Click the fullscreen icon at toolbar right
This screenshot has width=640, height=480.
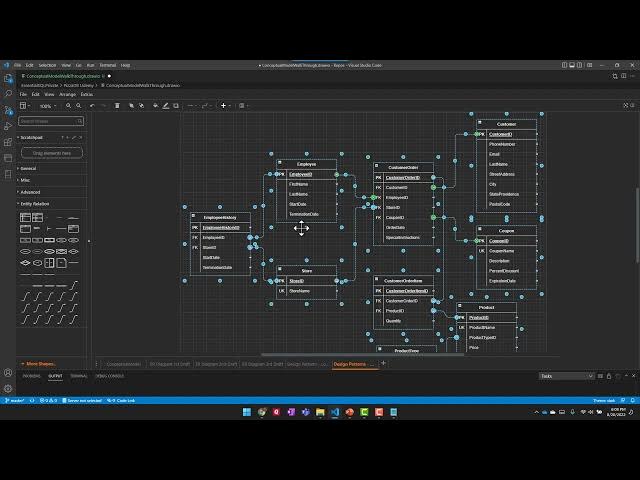tap(626, 106)
